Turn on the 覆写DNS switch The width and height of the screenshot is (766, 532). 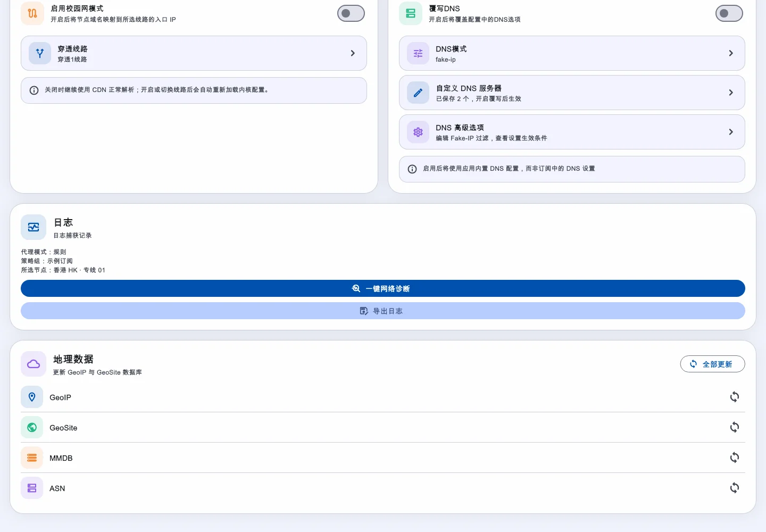tap(729, 13)
